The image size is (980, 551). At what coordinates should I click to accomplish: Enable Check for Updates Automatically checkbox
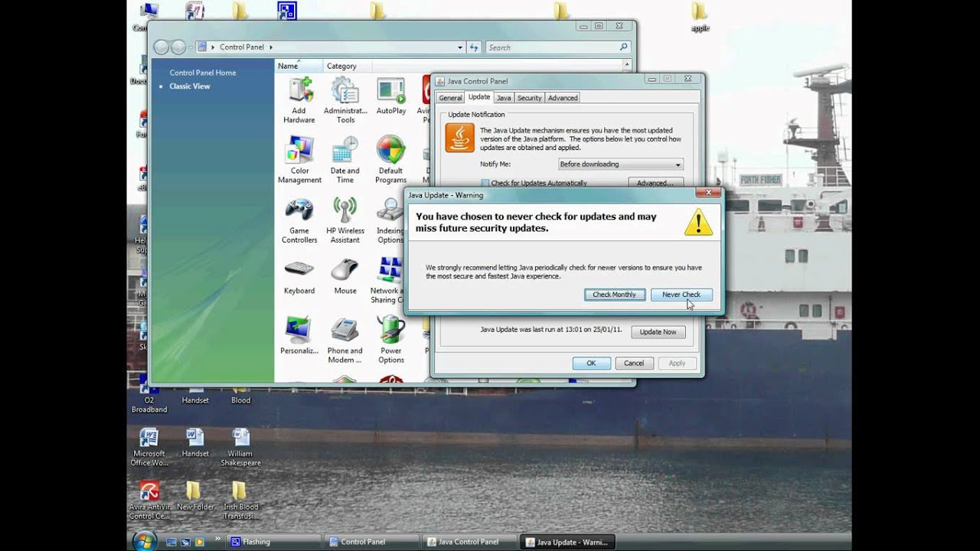pos(485,183)
